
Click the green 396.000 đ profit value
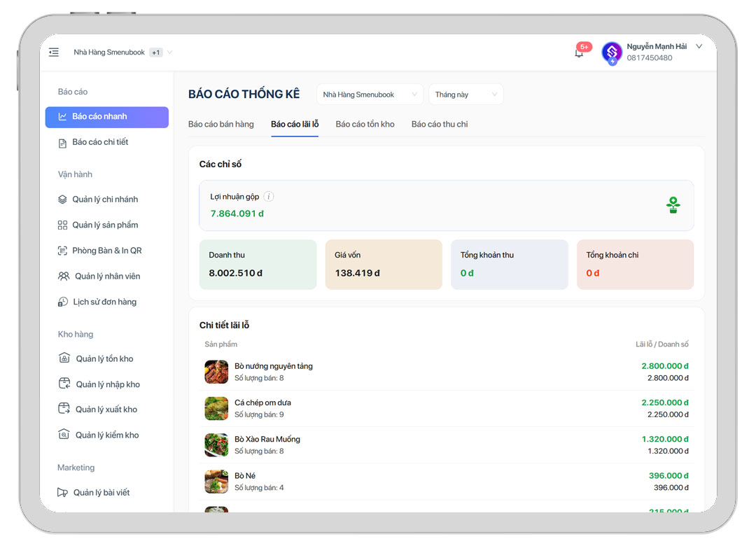(668, 475)
